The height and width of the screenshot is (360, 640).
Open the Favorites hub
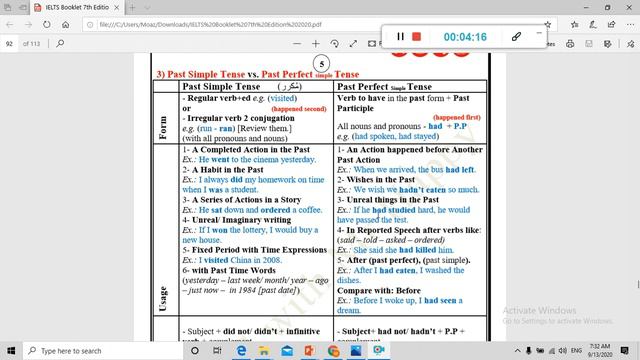click(574, 24)
